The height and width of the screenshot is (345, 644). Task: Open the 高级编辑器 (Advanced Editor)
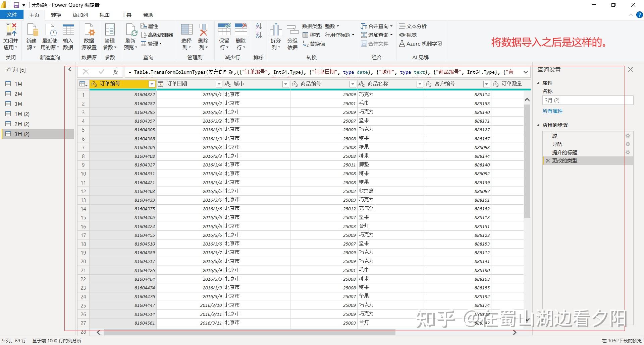click(157, 35)
